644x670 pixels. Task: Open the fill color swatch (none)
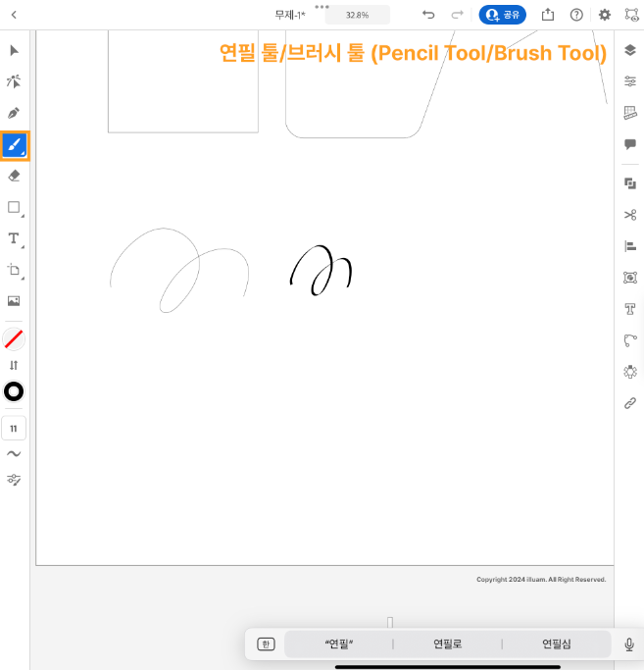click(14, 339)
